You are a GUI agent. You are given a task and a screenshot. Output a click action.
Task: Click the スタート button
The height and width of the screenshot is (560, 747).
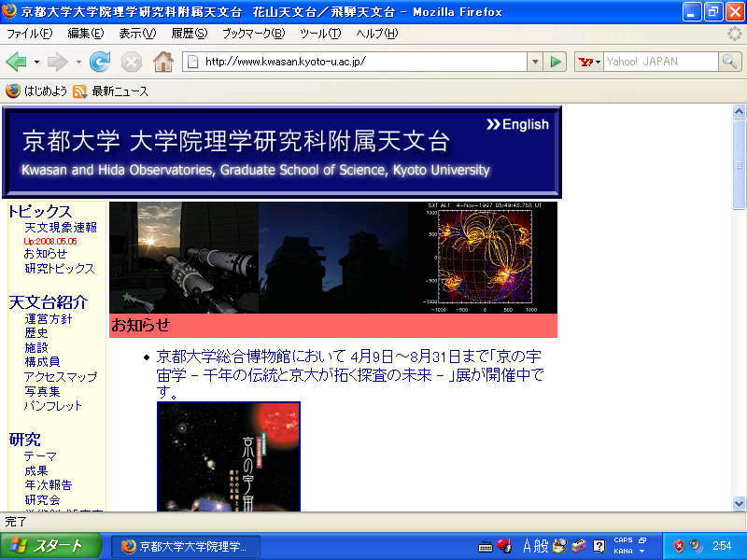50,546
